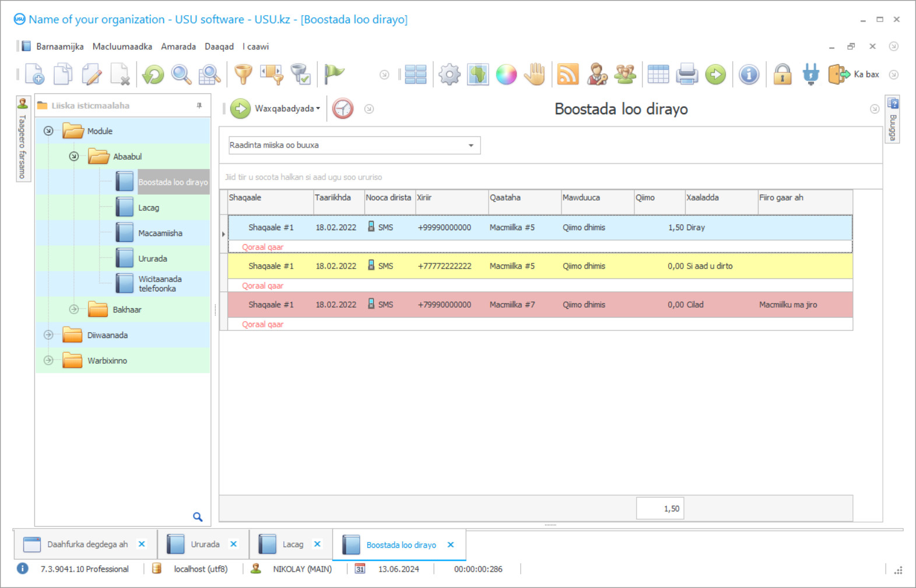
Task: Click the blue info icon
Action: pyautogui.click(x=749, y=75)
